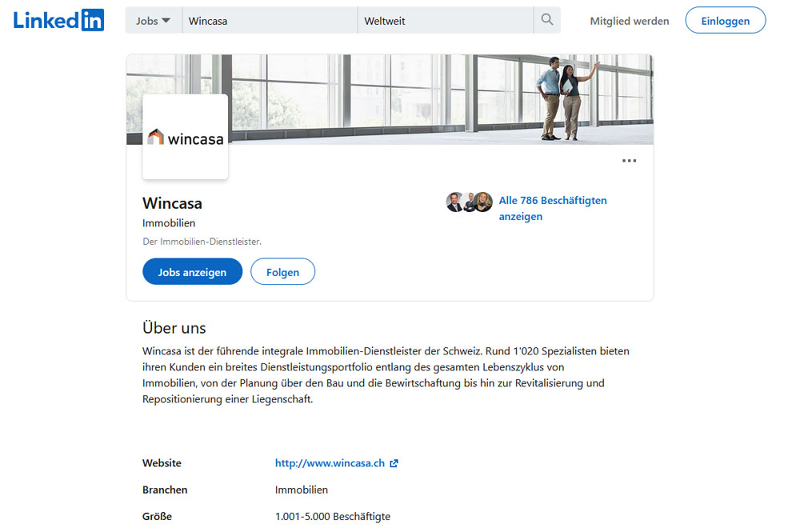Click the search magnifier icon
800x532 pixels.
tap(547, 20)
